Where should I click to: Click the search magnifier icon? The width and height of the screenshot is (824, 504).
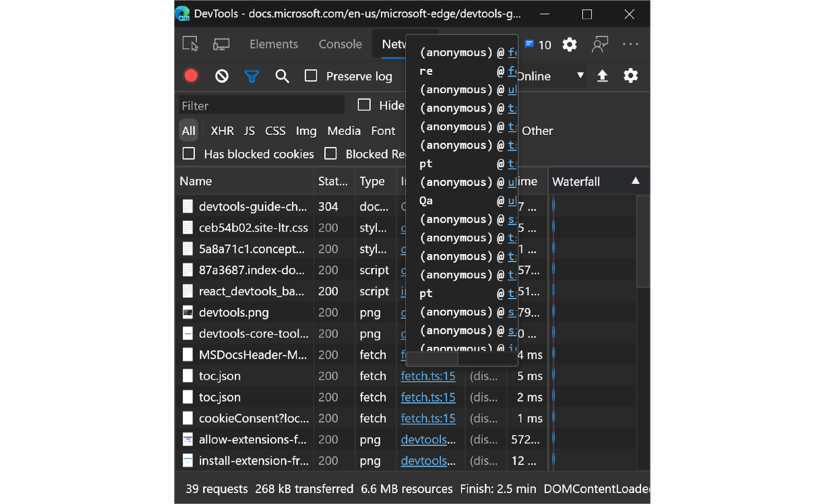[x=281, y=75]
